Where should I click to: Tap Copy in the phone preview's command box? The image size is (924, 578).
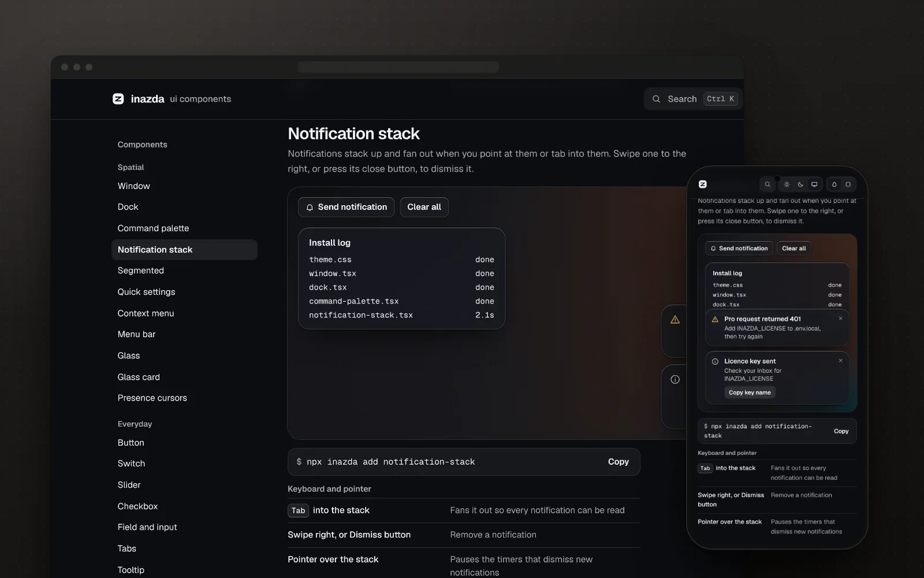[x=841, y=431]
